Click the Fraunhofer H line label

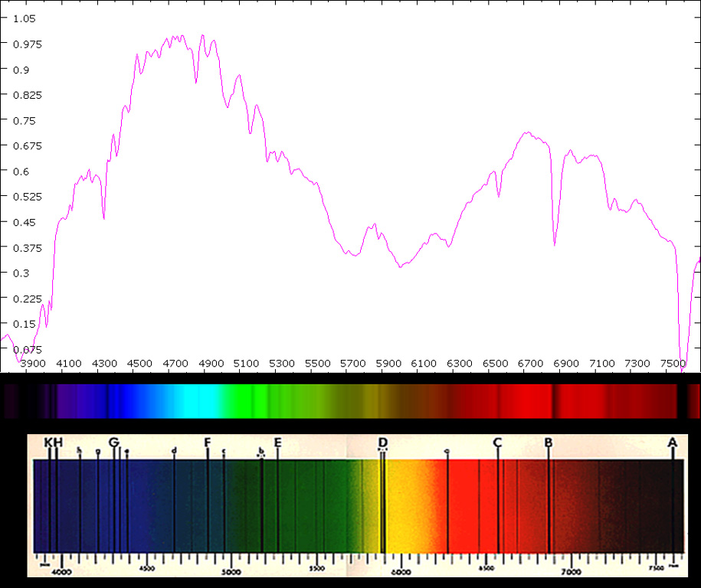click(x=57, y=443)
